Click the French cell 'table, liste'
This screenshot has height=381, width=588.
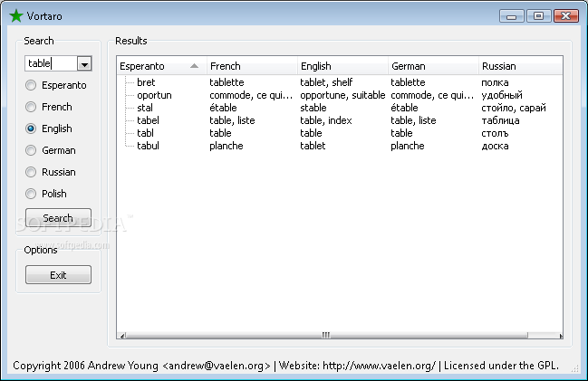pyautogui.click(x=232, y=120)
